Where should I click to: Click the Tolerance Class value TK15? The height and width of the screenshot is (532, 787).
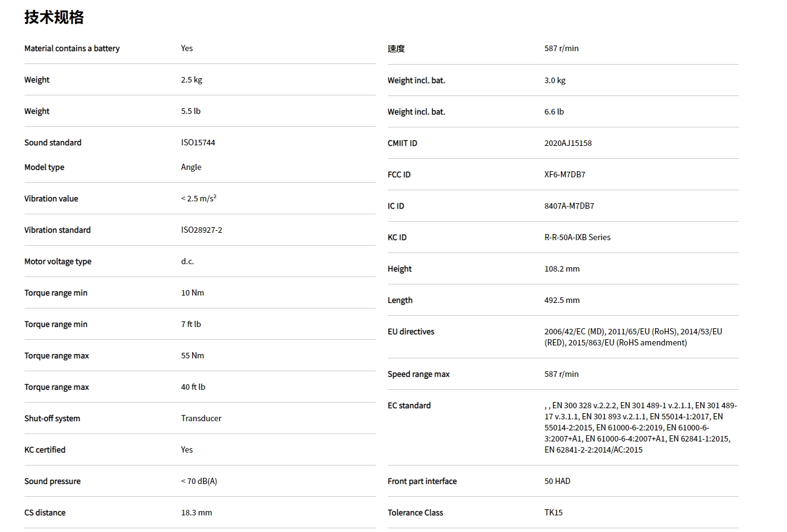pyautogui.click(x=553, y=513)
